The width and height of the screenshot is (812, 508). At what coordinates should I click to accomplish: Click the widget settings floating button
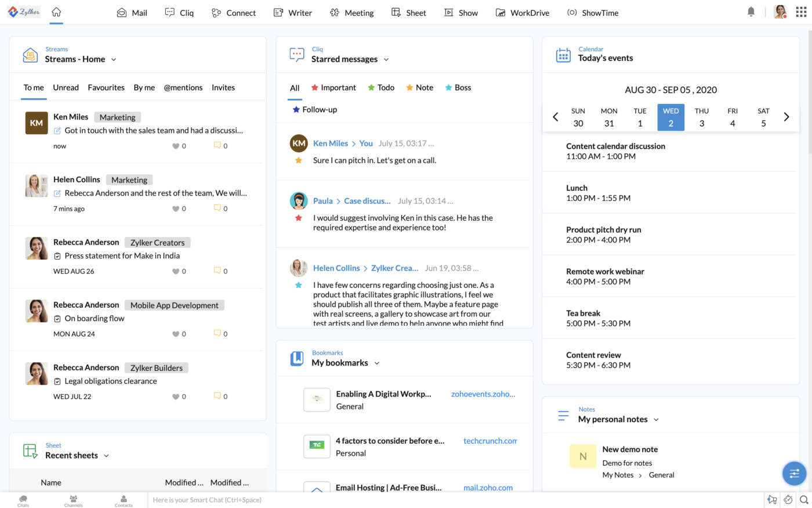(794, 473)
